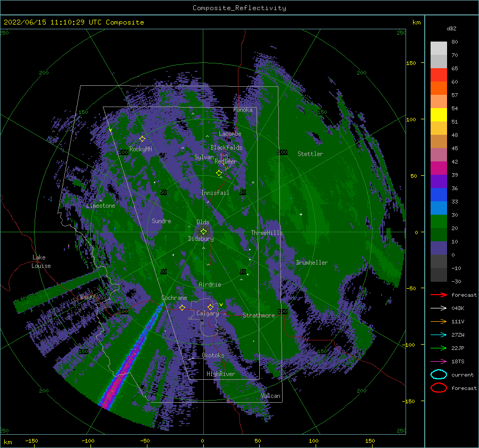Screen dimensions: 479x448
Task: Click the 04DK legend text
Action: [x=458, y=308]
